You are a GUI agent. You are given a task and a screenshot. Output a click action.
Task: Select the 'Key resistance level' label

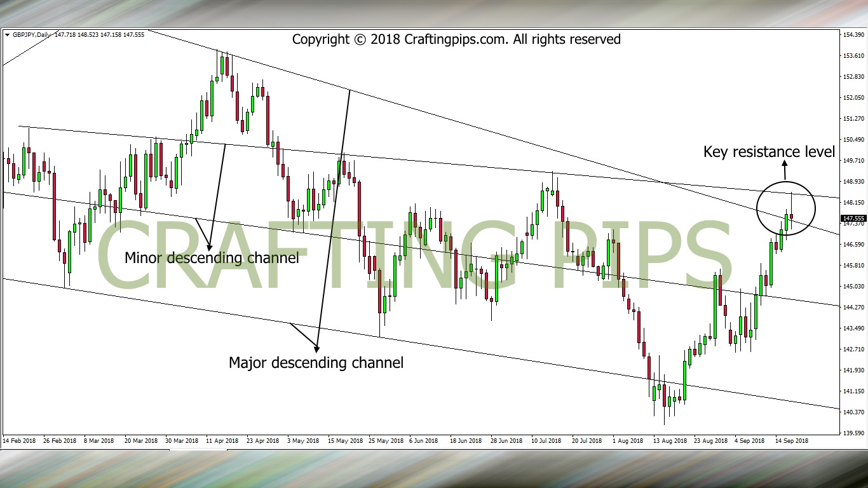click(x=770, y=152)
